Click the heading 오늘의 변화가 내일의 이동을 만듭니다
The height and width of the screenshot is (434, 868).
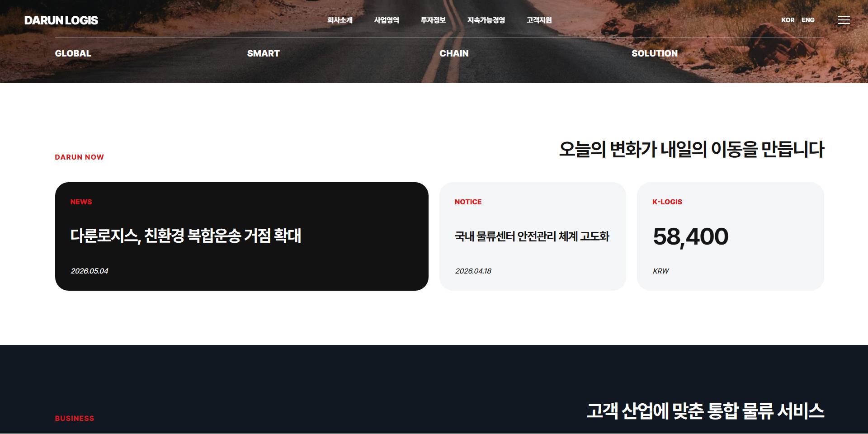tap(692, 149)
